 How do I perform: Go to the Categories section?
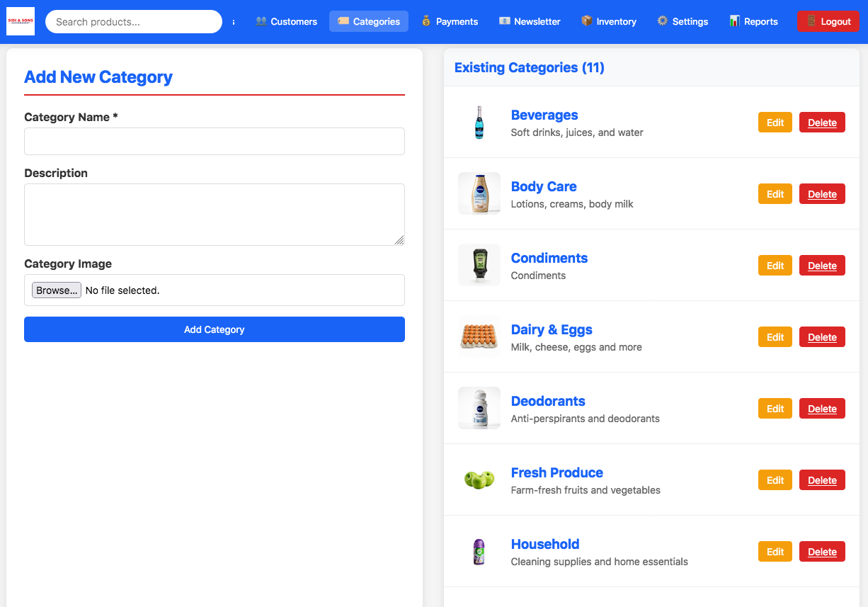[369, 22]
